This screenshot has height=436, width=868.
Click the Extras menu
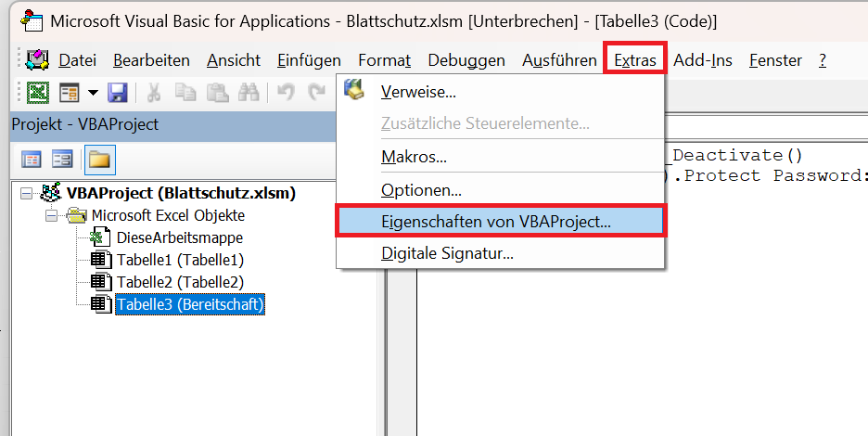[x=635, y=59]
